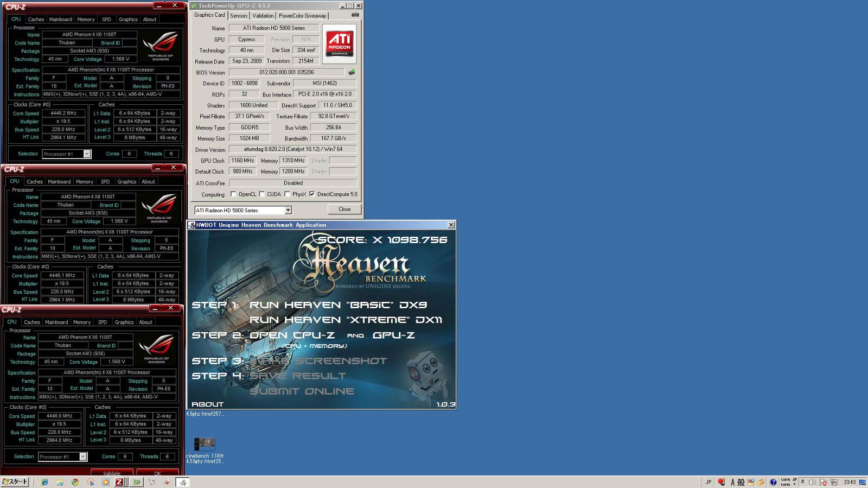This screenshot has width=868, height=488.
Task: Click the Show Desktop button by the clock
Action: 863,482
